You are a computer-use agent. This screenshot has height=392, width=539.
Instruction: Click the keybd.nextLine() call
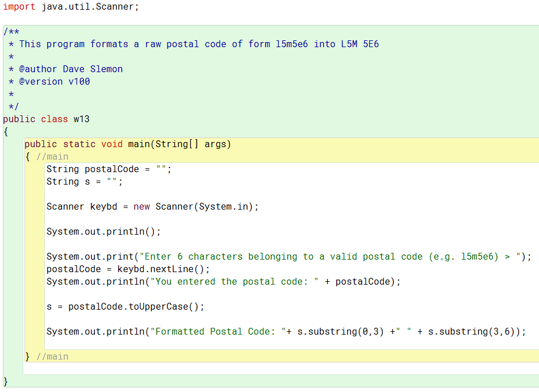pos(161,269)
